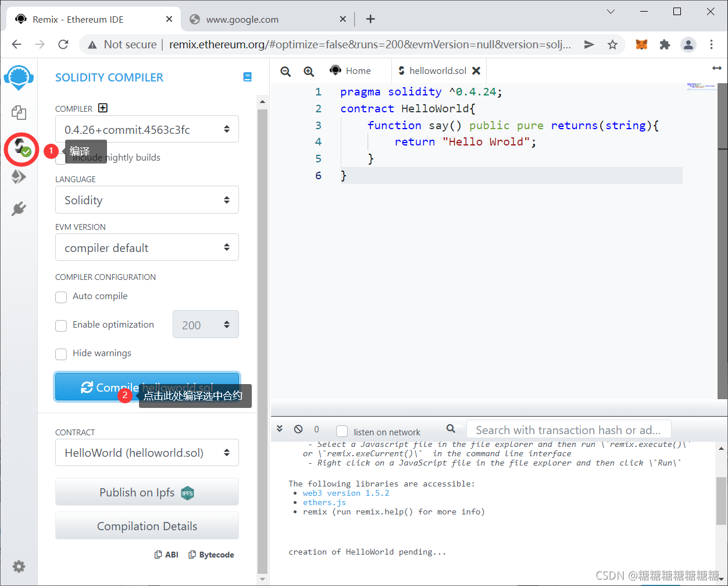Open the Plugin manager plug icon
This screenshot has height=586, width=728.
click(19, 208)
